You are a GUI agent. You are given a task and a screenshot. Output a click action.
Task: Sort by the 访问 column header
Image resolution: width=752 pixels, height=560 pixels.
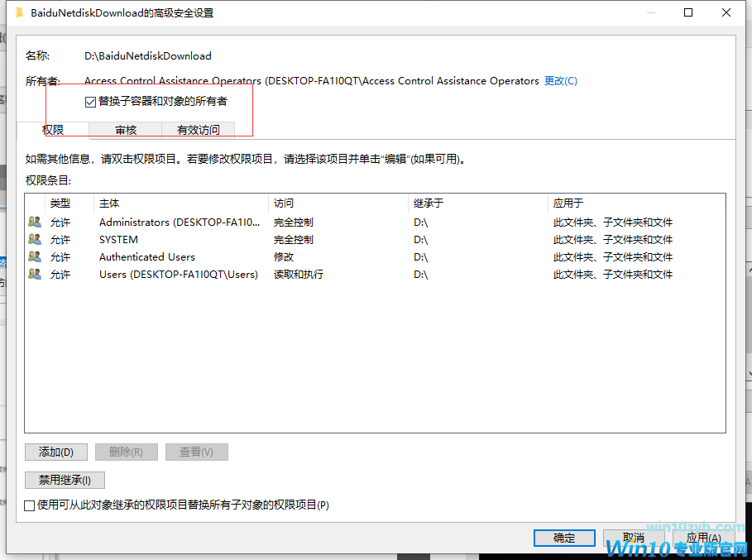(338, 203)
